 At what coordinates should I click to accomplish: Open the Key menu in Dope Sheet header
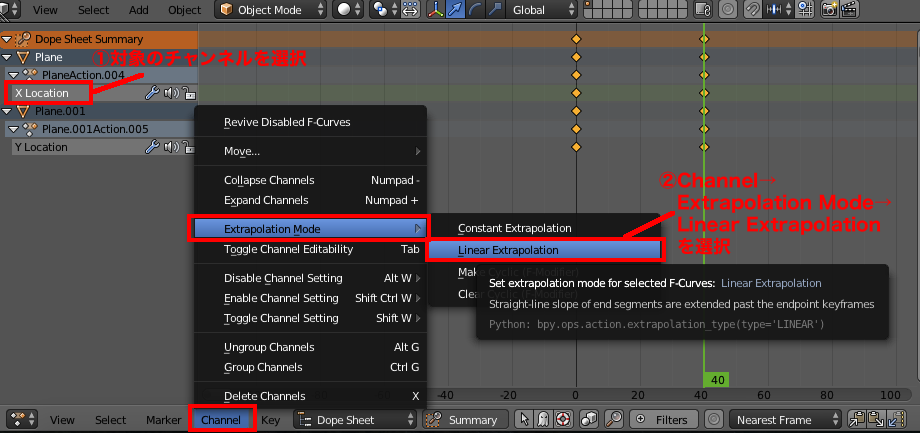click(x=270, y=420)
